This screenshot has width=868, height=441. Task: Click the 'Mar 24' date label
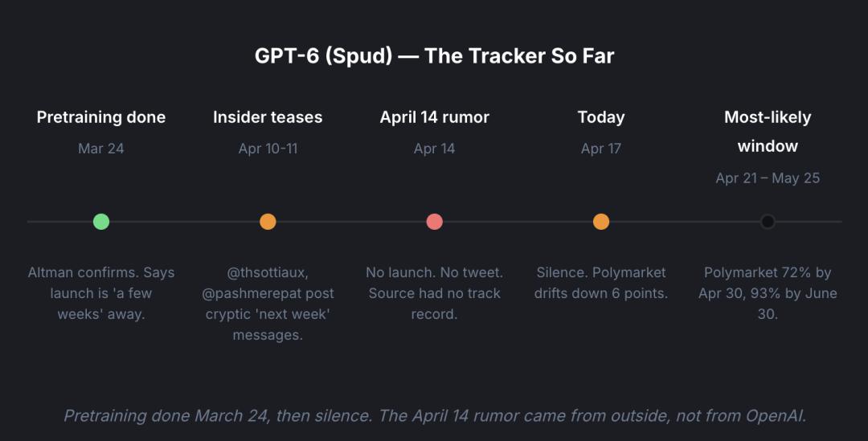point(101,149)
